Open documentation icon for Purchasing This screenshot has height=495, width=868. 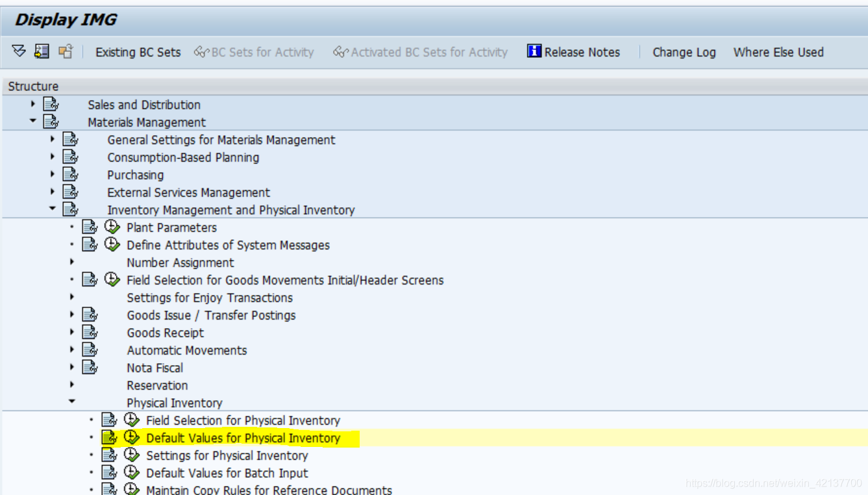70,174
